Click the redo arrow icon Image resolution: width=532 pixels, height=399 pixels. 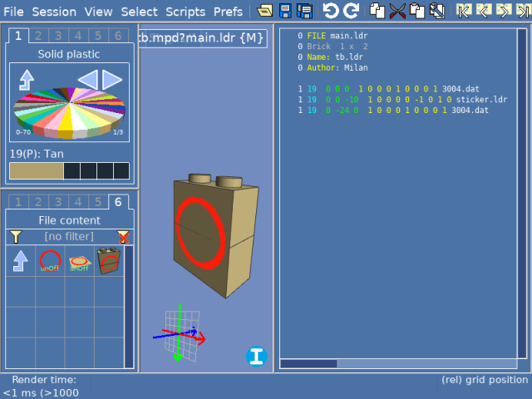pos(351,11)
